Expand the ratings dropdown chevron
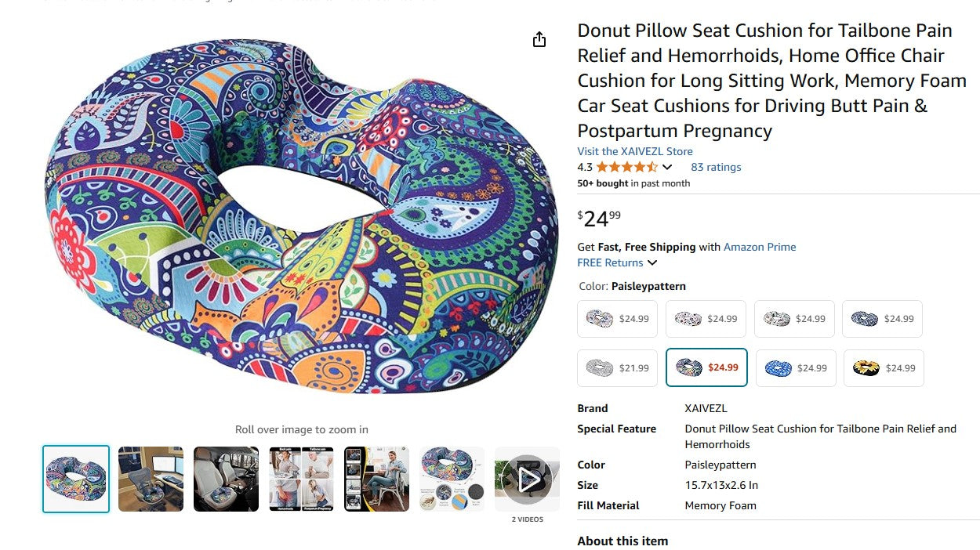 667,167
